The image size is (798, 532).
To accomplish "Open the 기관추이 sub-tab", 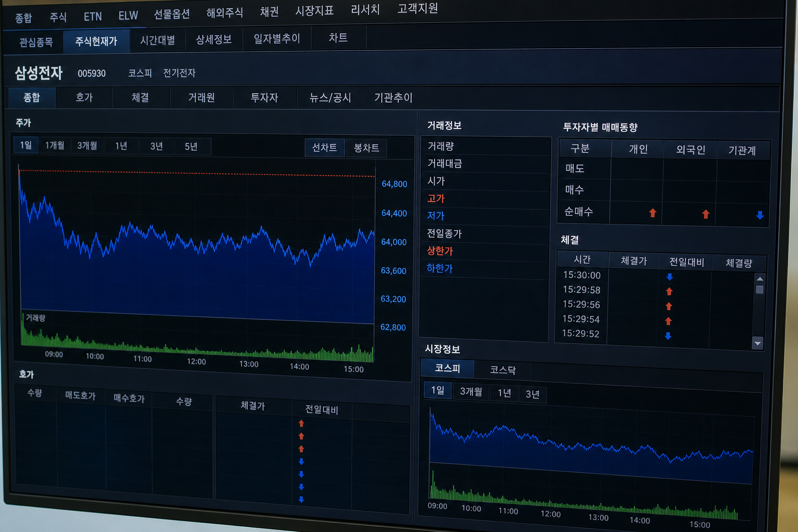I will (393, 97).
